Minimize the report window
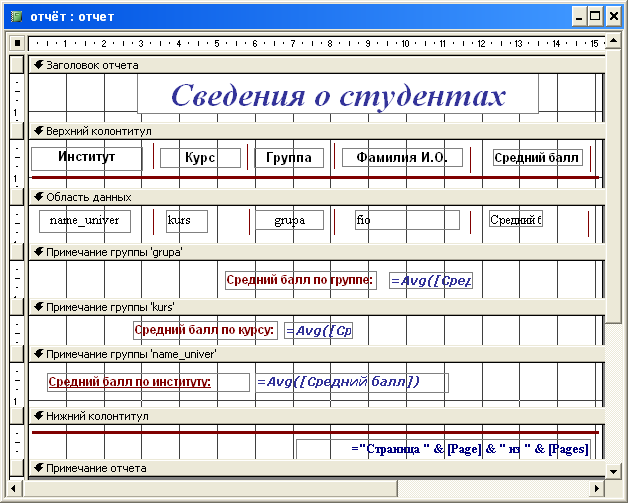628x503 pixels. tap(579, 17)
